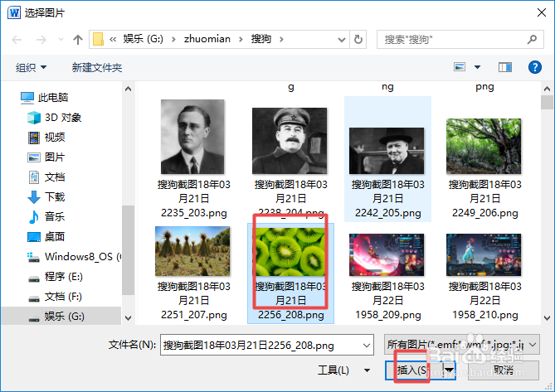Open 音乐 folder in sidebar

point(46,216)
